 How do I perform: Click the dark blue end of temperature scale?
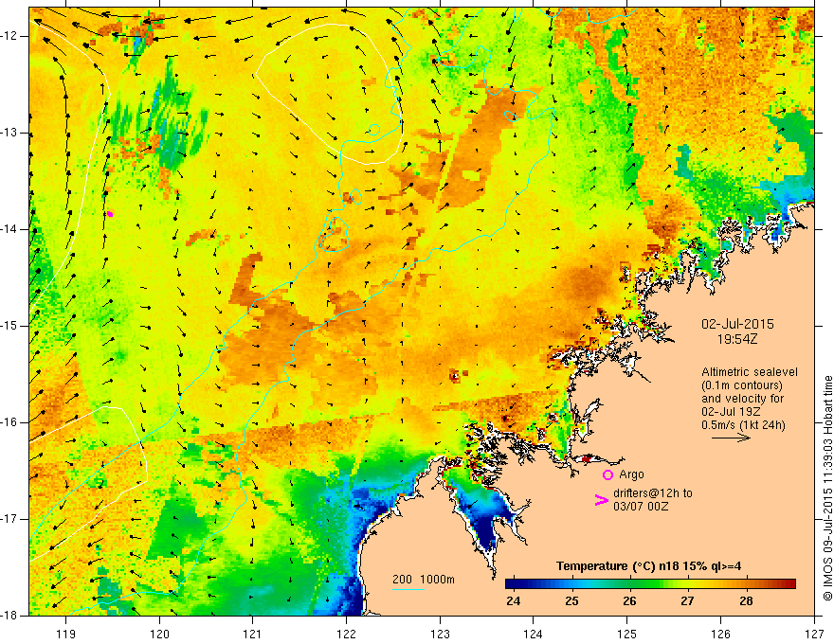pos(512,584)
